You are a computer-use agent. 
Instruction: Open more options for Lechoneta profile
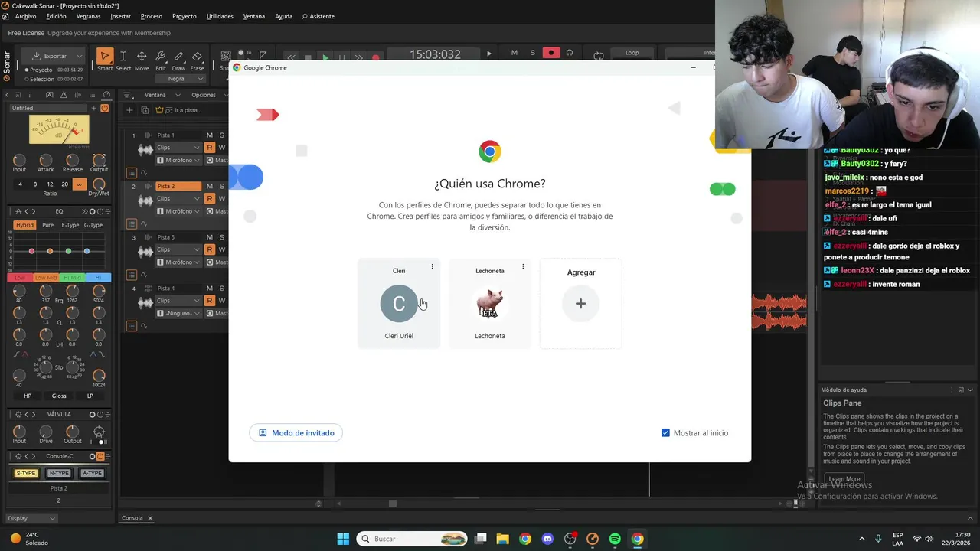tap(523, 267)
